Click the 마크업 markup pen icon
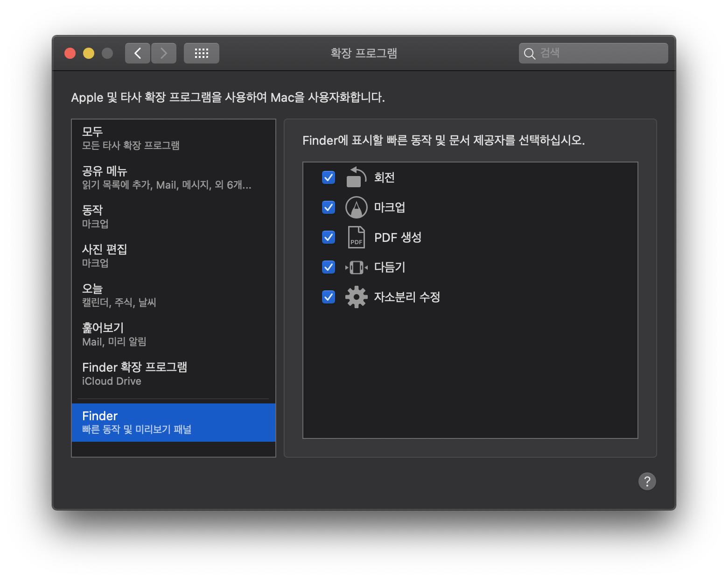Screen dimensions: 728x579 pyautogui.click(x=356, y=207)
